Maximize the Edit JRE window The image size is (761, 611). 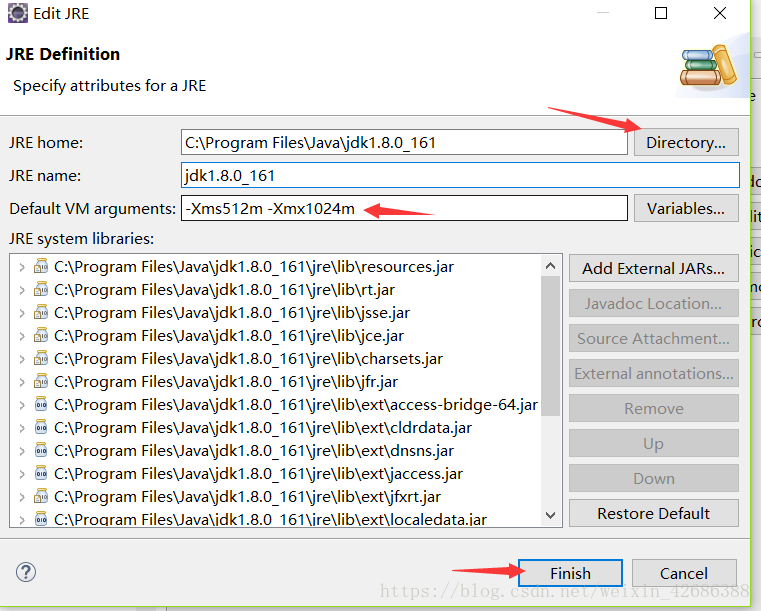[661, 13]
